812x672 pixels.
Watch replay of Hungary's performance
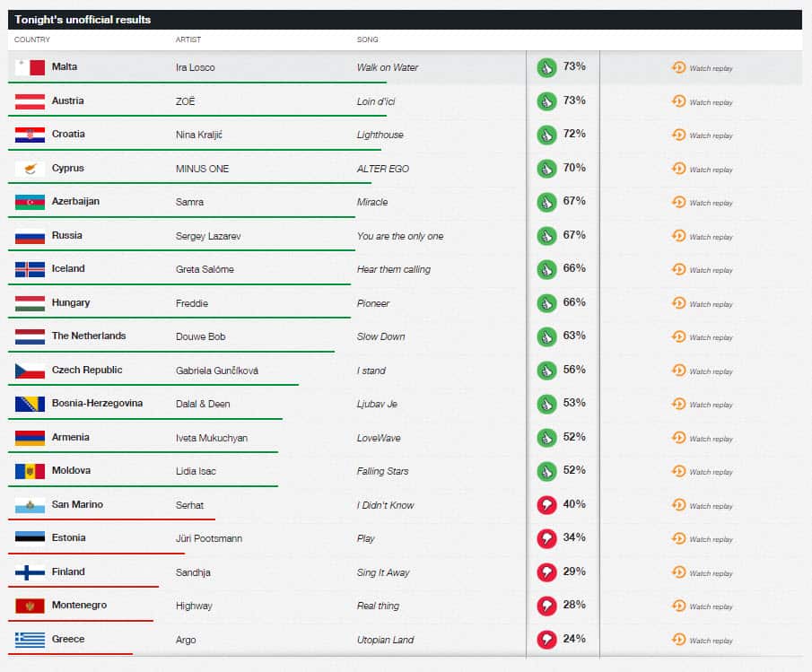tap(710, 304)
